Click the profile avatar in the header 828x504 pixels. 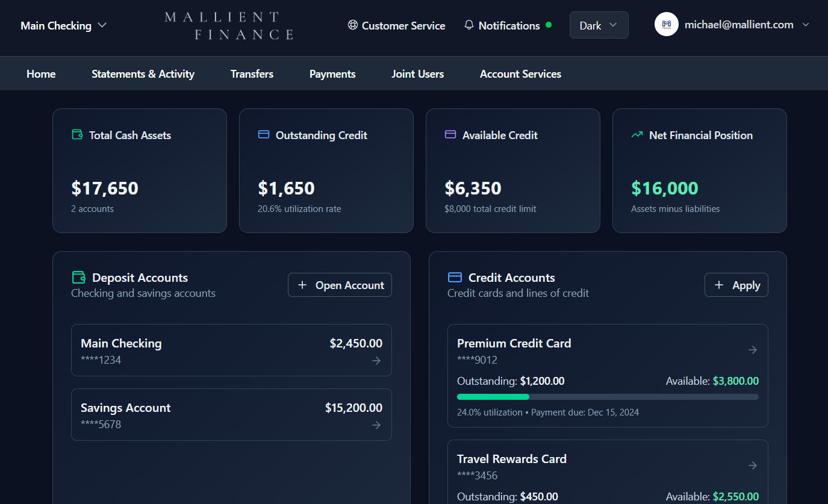[x=667, y=25]
